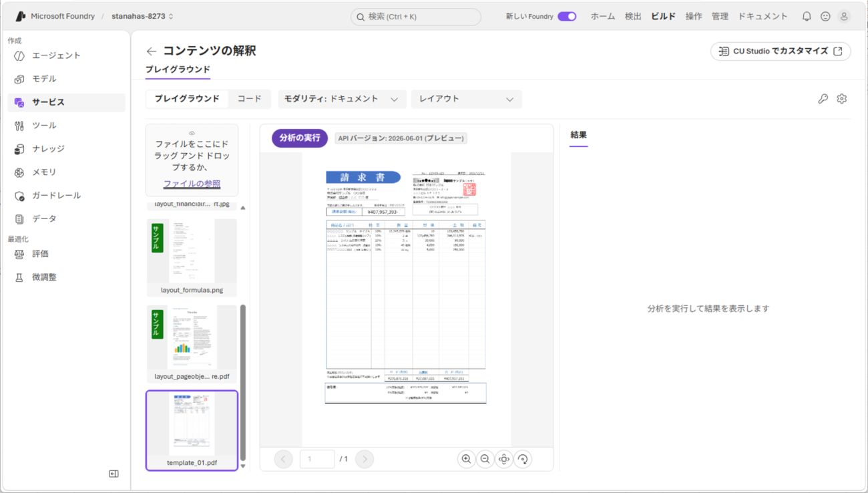Zoom out of the document preview
The height and width of the screenshot is (493, 868).
tap(485, 459)
